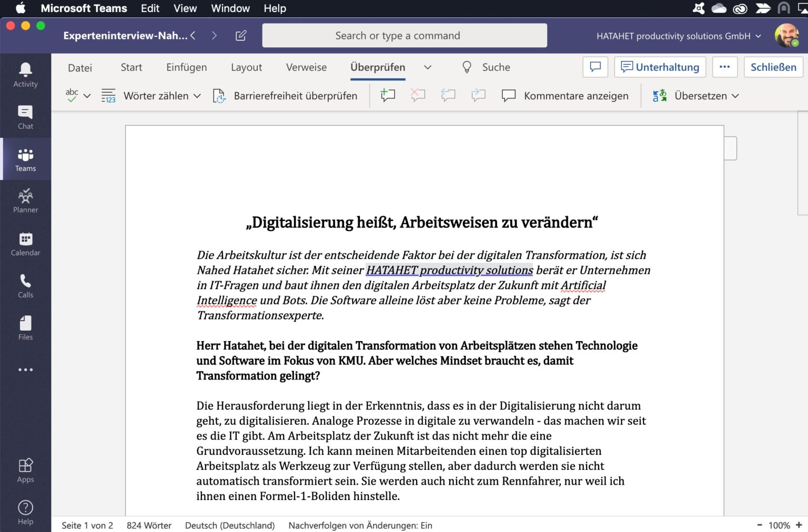Click the compose new chat icon
808x532 pixels.
241,35
